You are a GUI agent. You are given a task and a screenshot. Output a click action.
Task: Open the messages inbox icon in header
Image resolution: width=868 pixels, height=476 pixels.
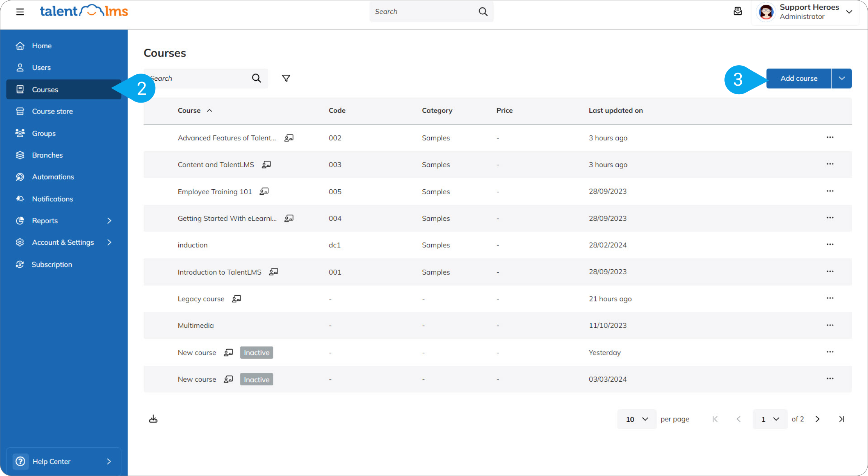tap(738, 11)
